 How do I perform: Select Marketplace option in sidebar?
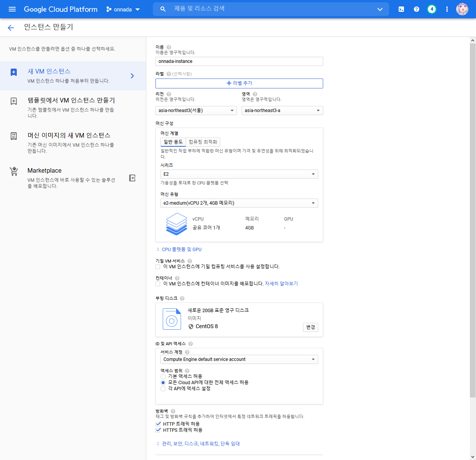coord(45,171)
